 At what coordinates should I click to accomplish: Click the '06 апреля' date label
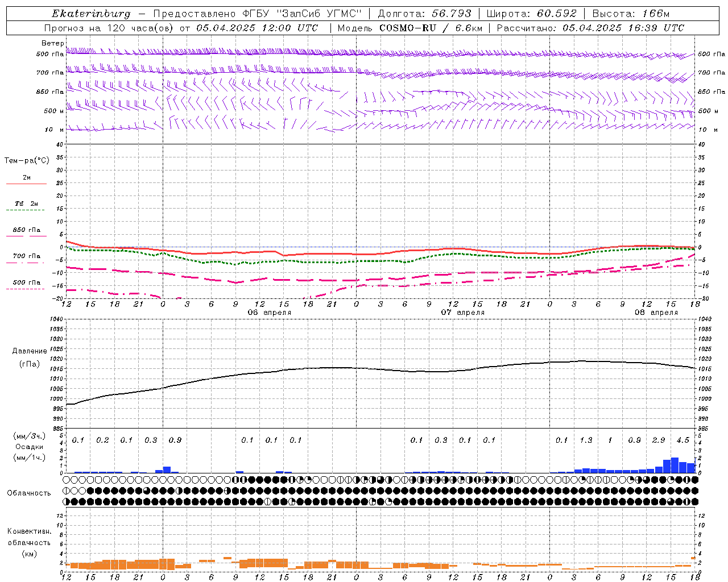tap(270, 313)
